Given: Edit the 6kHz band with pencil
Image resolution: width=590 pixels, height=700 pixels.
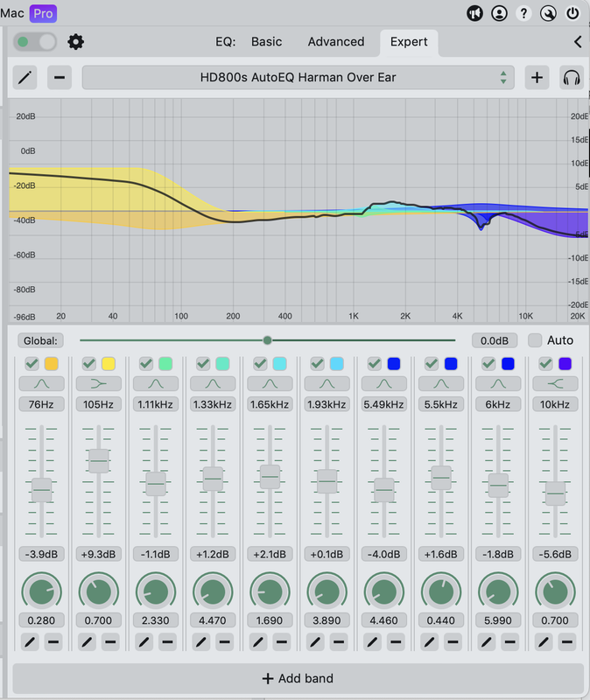Looking at the screenshot, I should 487,642.
